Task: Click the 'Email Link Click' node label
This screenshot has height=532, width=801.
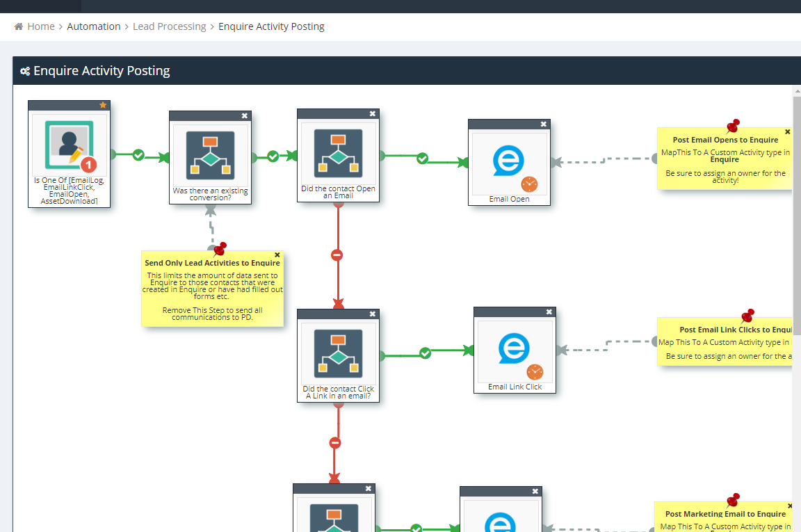Action: [515, 387]
